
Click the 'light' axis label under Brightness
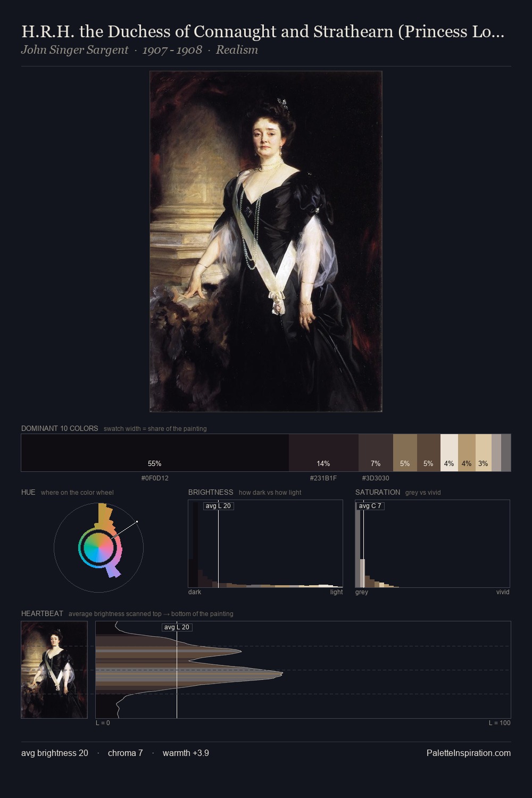pyautogui.click(x=336, y=592)
